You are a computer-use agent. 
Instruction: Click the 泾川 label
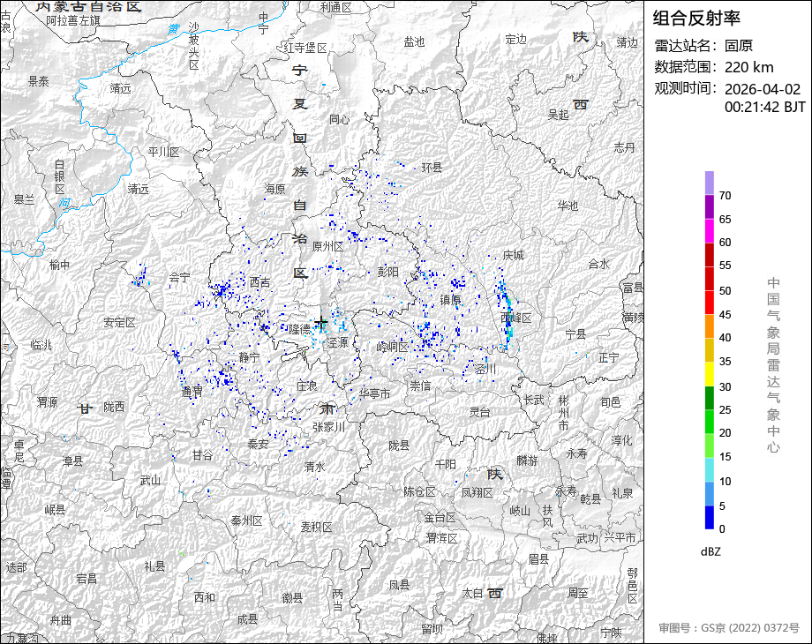[x=485, y=369]
